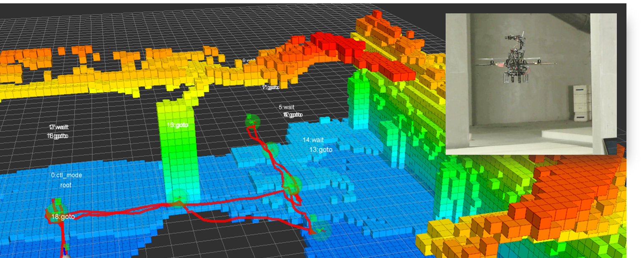Select the 9:wait label near the orange wall
Screen dimensions: 644x258
(249, 61)
